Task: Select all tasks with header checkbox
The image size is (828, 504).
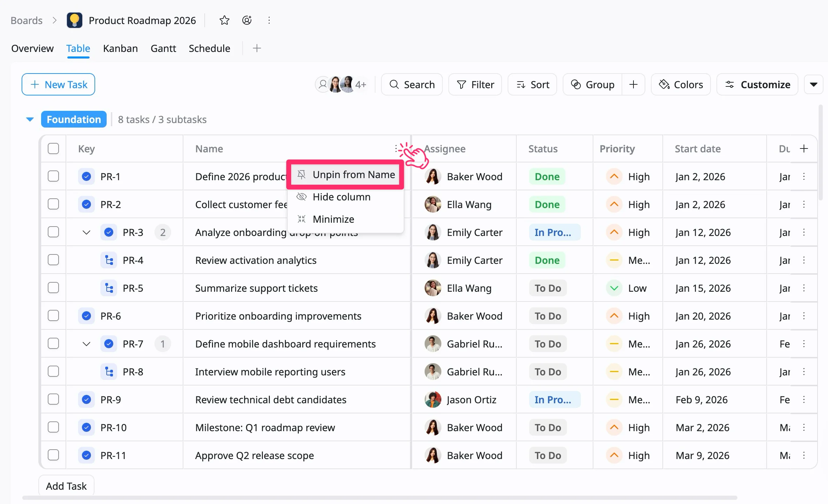Action: click(x=53, y=148)
